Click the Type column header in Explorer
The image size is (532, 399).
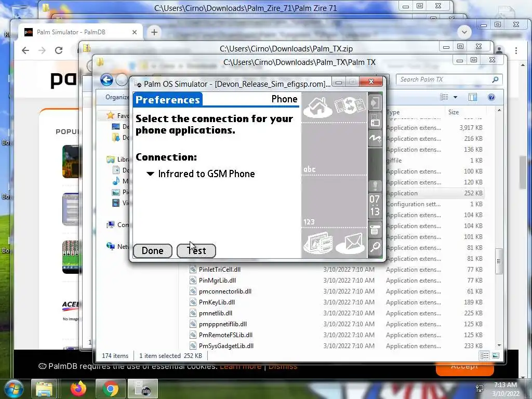393,112
